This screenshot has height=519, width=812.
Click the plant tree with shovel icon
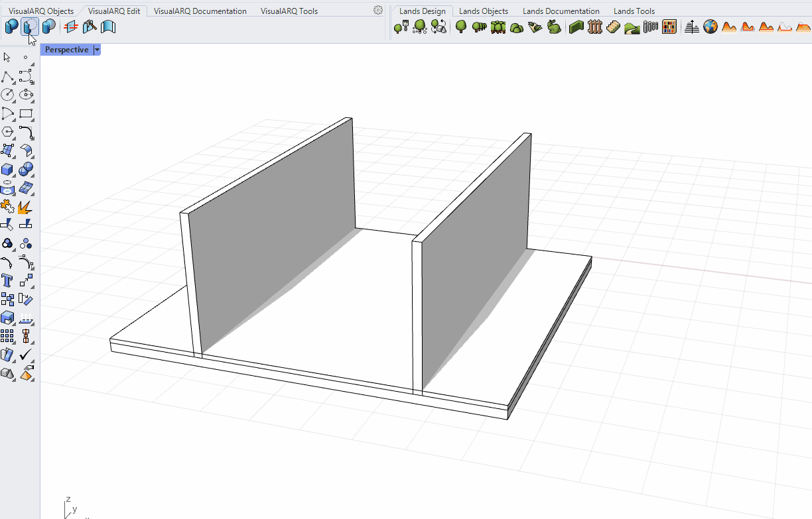(x=401, y=27)
